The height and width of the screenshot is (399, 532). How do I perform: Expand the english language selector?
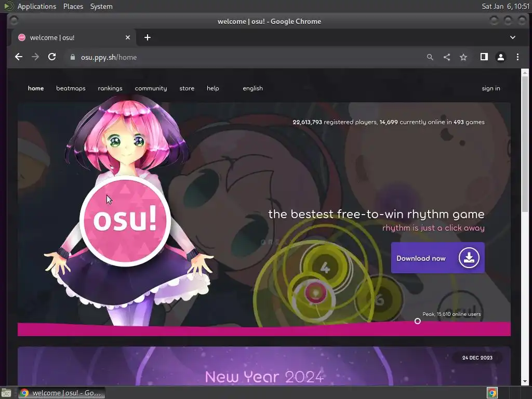pyautogui.click(x=252, y=88)
